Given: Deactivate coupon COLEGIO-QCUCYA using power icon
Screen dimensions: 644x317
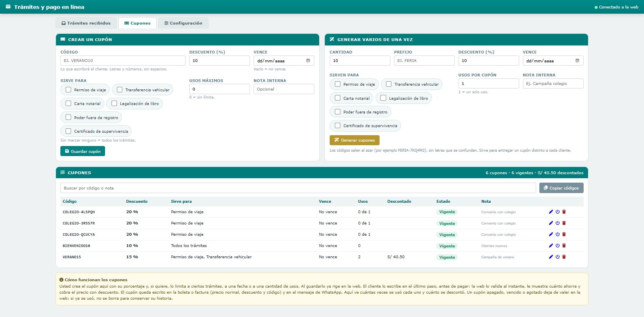Looking at the screenshot, I should pos(557,234).
